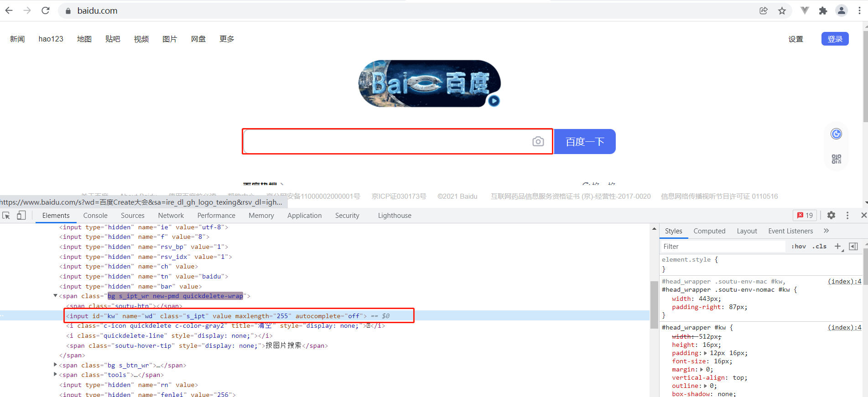This screenshot has height=397, width=868.
Task: Expand the bg s_btn_wr span node
Action: (x=55, y=365)
